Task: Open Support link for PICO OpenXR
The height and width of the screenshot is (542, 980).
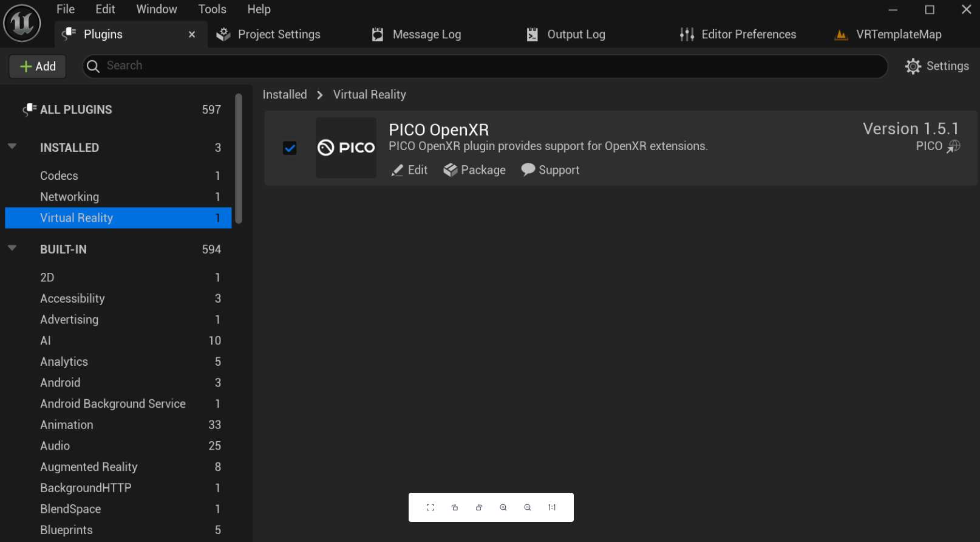Action: [550, 170]
